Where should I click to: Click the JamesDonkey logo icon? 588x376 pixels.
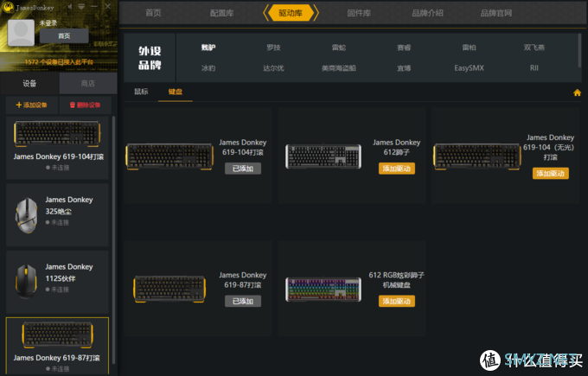9,7
